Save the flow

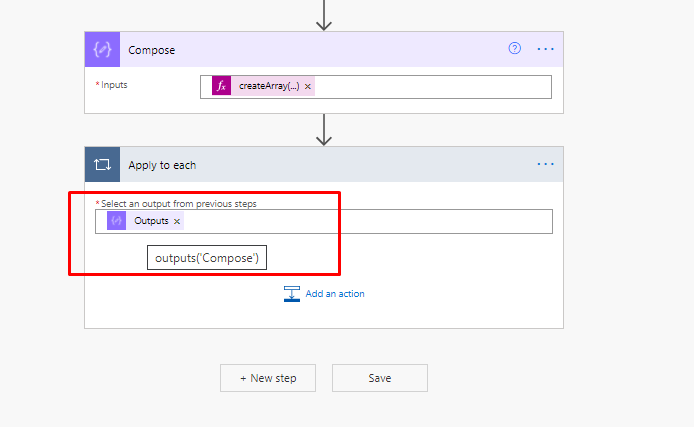(x=380, y=378)
